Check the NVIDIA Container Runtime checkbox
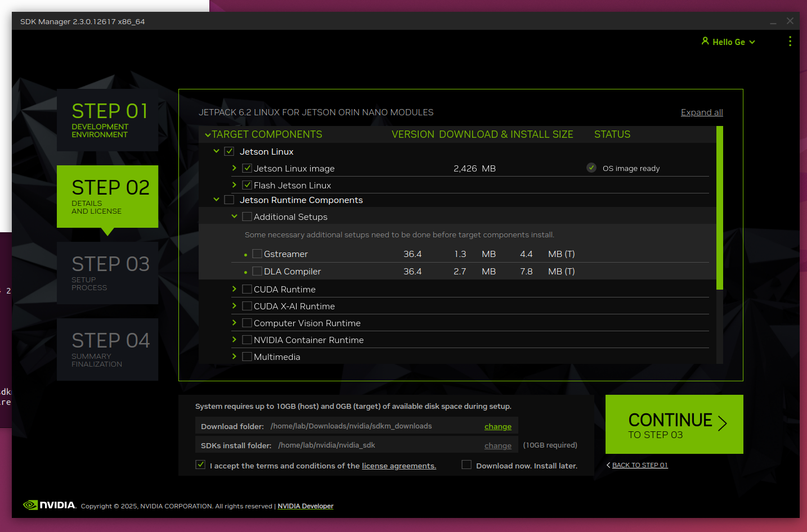 (x=246, y=340)
